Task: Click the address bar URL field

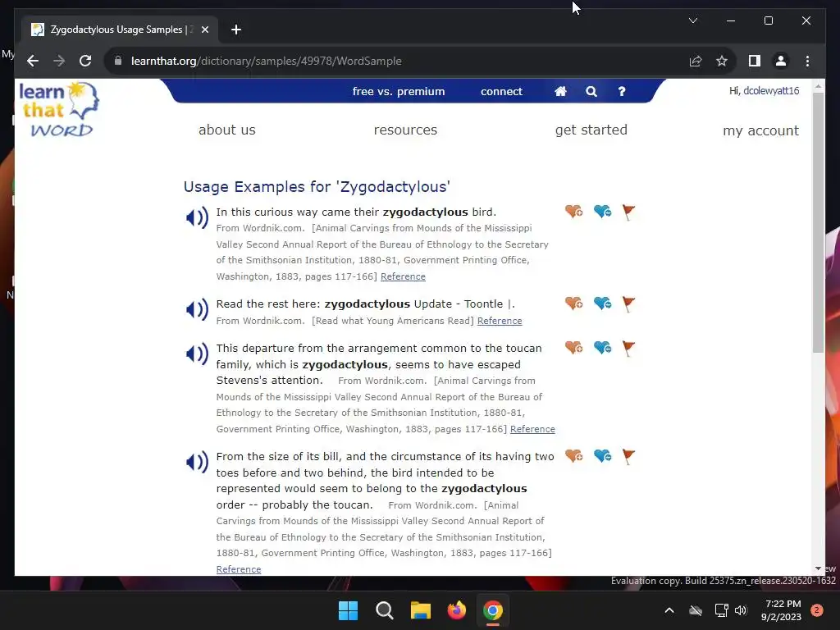Action: 396,61
